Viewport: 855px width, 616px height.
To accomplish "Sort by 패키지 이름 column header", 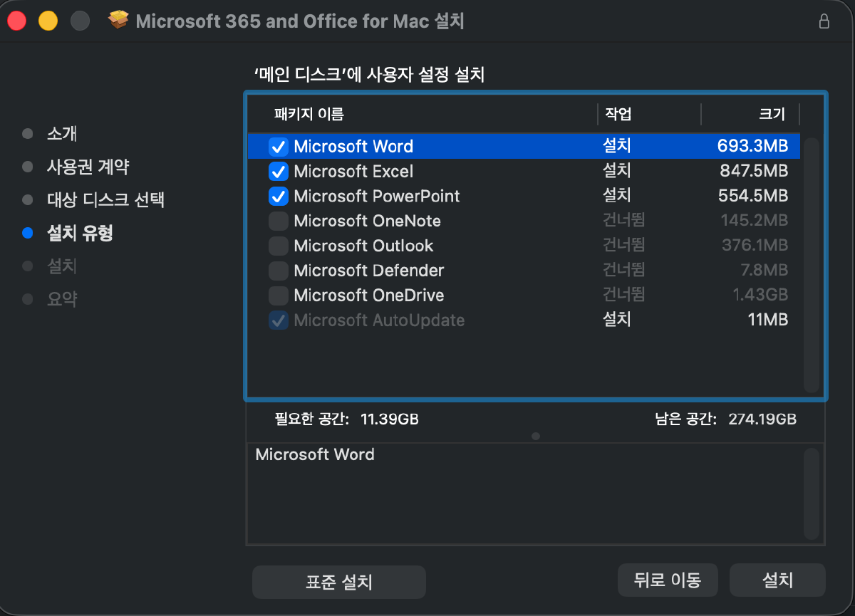I will click(x=309, y=114).
